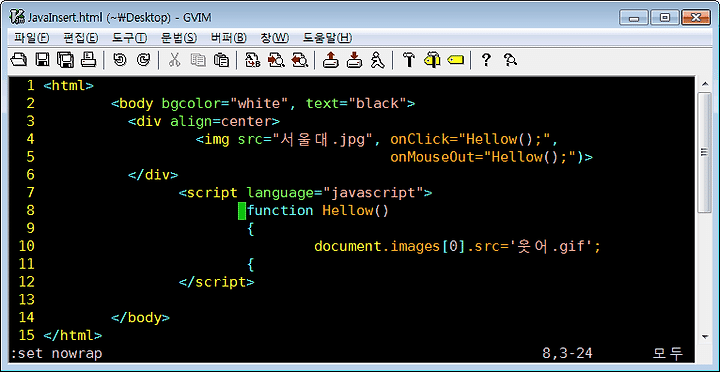720x372 pixels.
Task: Open the 도움말(H) menu
Action: click(x=327, y=38)
